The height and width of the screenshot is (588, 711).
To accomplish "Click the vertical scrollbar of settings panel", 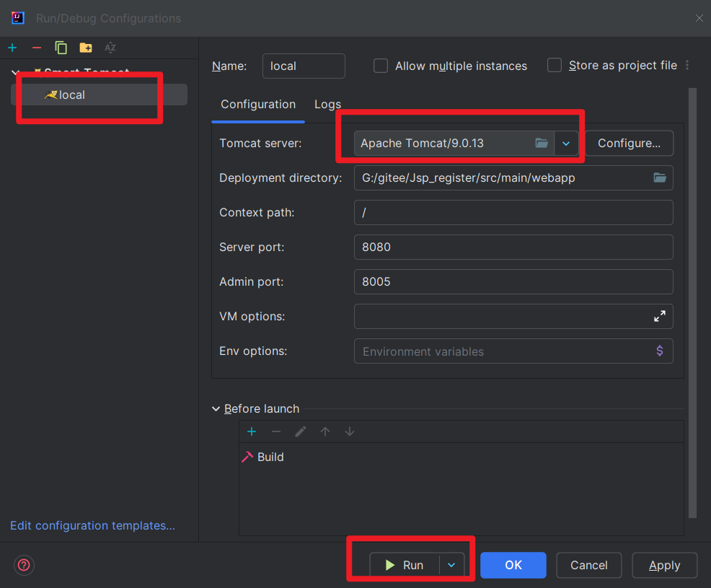I will (x=692, y=302).
